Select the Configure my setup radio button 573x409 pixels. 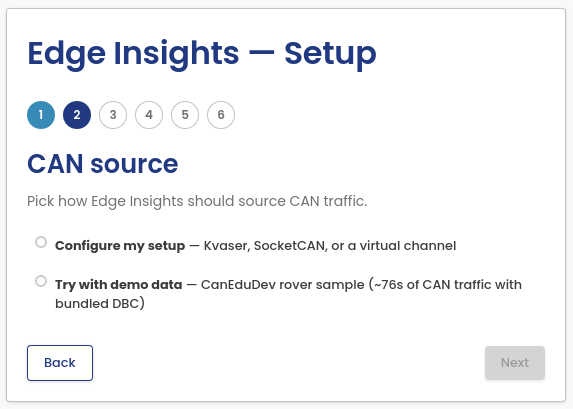point(41,242)
